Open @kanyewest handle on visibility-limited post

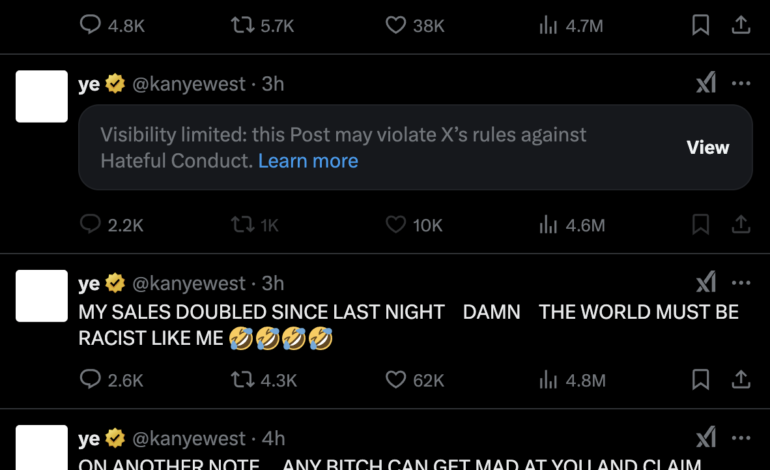[189, 84]
